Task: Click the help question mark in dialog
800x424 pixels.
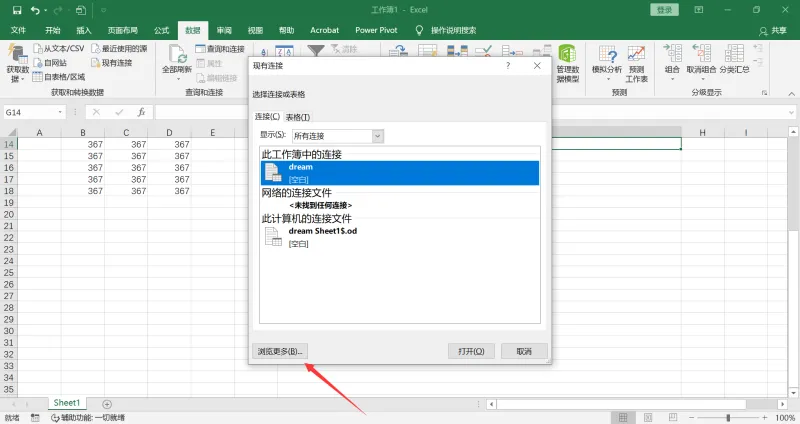Action: tap(508, 65)
